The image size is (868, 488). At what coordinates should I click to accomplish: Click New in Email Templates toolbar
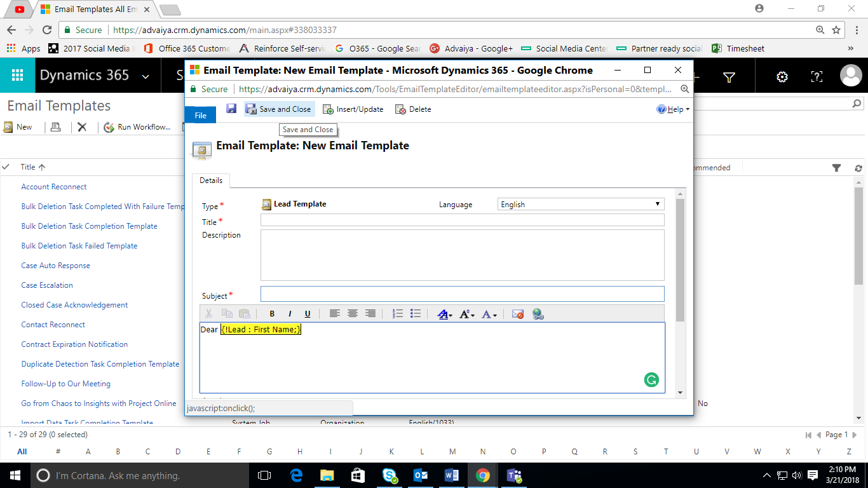tap(18, 127)
